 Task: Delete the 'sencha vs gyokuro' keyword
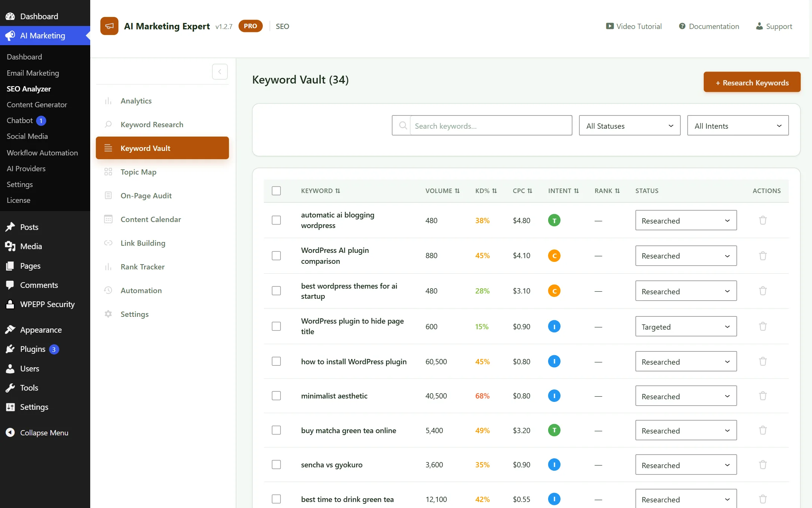click(763, 465)
